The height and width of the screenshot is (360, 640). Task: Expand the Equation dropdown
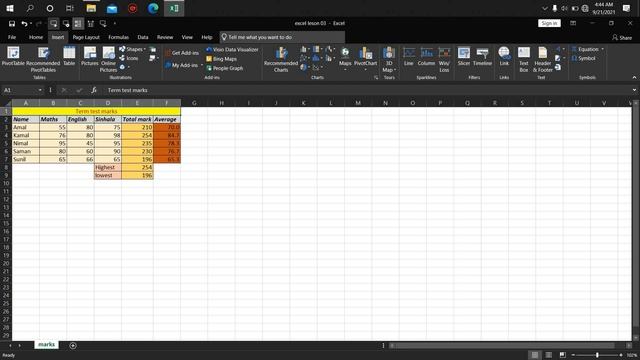(602, 49)
